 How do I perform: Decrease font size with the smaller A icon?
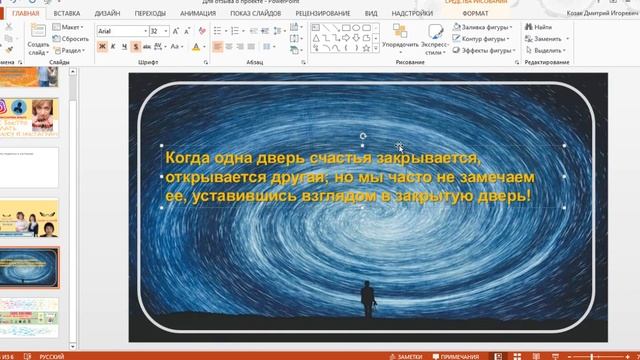187,31
